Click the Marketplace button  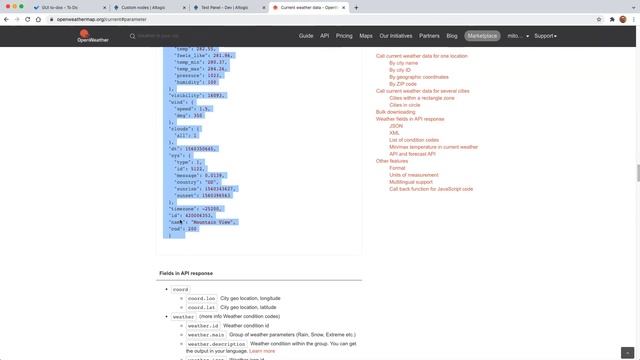pos(482,36)
